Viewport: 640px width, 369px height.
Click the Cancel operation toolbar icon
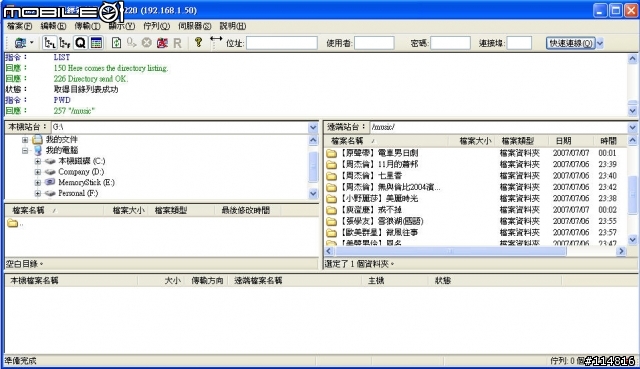[147, 43]
